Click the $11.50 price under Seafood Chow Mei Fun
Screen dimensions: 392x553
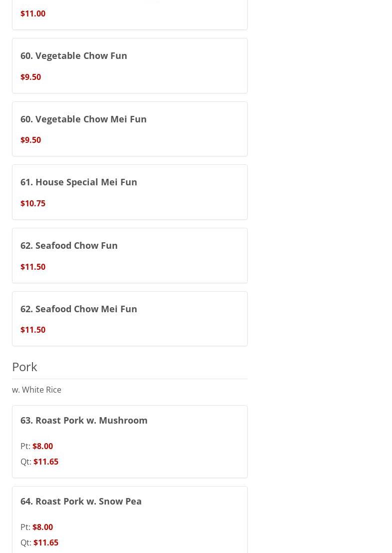tap(33, 330)
